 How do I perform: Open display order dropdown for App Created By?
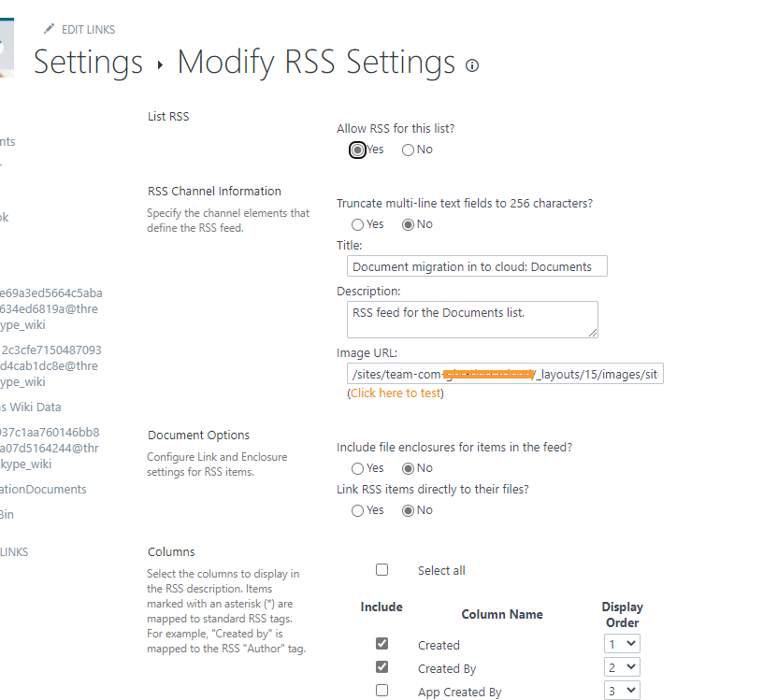tap(622, 691)
